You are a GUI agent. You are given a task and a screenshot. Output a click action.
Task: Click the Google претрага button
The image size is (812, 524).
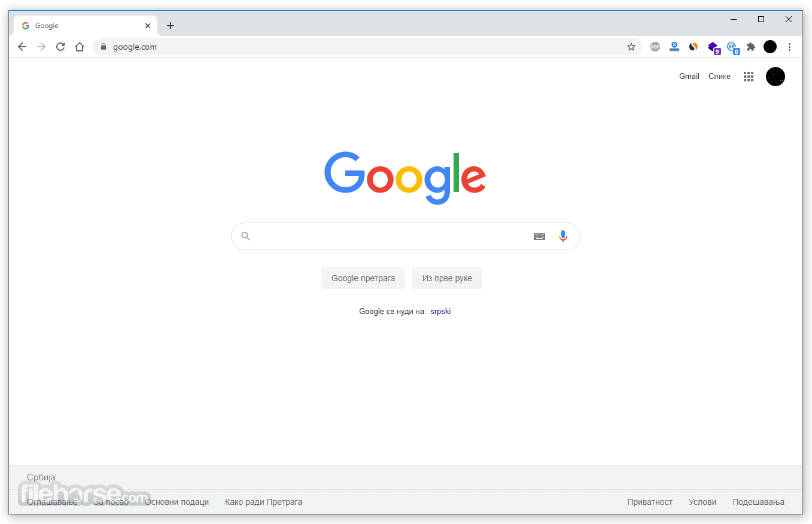point(363,278)
